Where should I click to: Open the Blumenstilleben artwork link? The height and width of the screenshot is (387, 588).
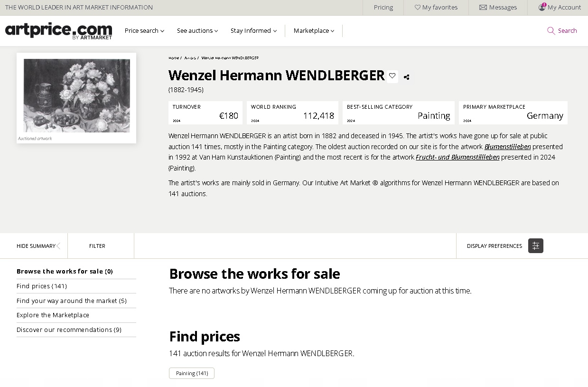coord(507,147)
